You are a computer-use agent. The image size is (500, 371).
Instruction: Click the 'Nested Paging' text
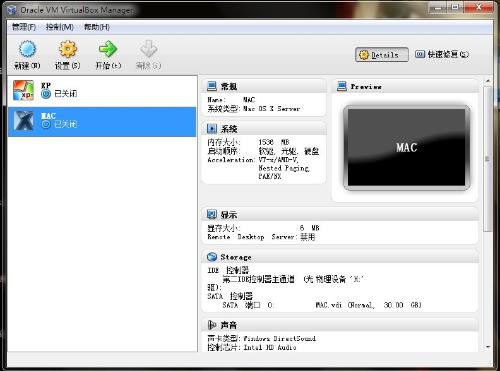tap(284, 168)
